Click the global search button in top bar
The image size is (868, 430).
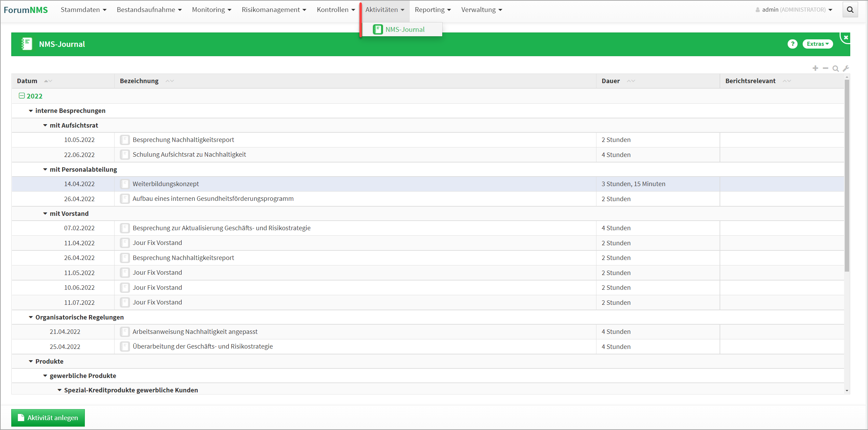[850, 10]
